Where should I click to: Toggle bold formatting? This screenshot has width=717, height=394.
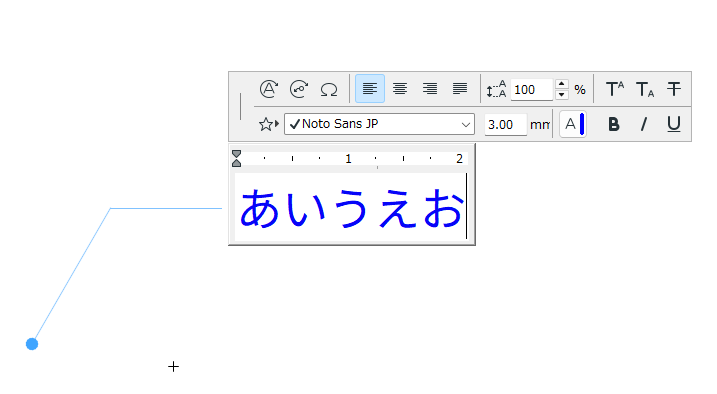pos(614,124)
